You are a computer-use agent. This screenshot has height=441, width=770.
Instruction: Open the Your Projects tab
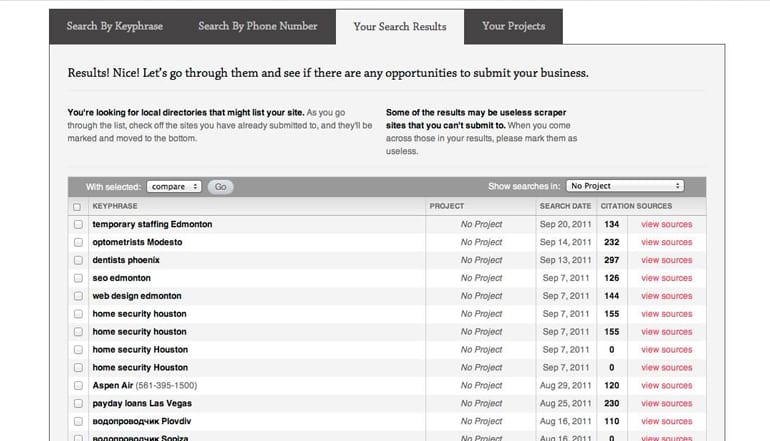(514, 26)
